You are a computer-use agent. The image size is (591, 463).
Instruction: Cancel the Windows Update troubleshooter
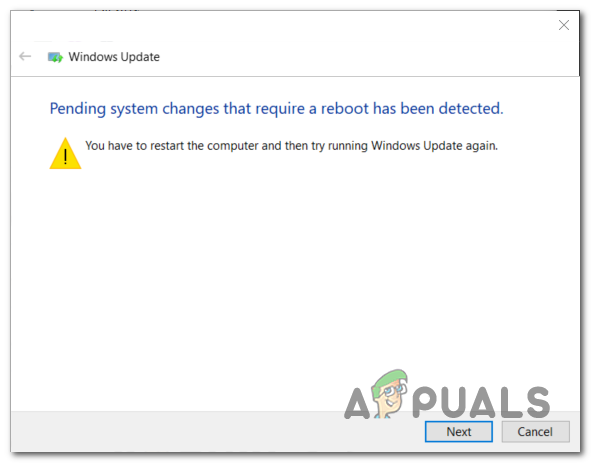[535, 431]
